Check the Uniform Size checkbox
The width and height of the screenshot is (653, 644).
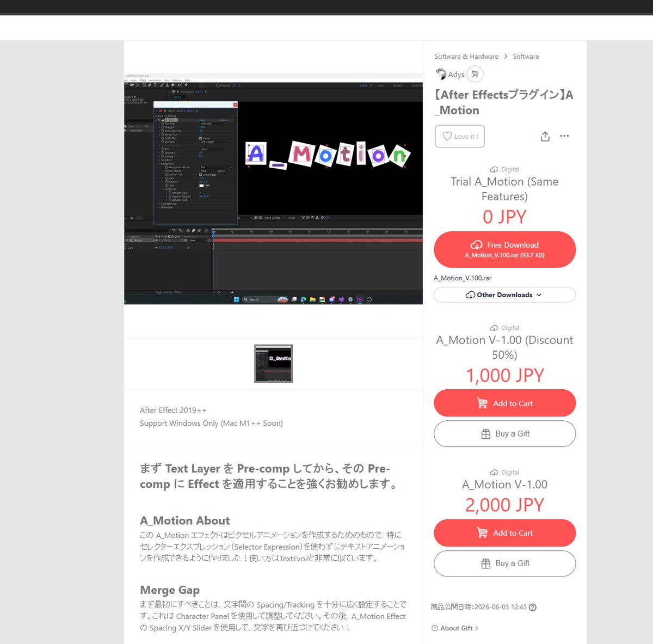(200, 175)
